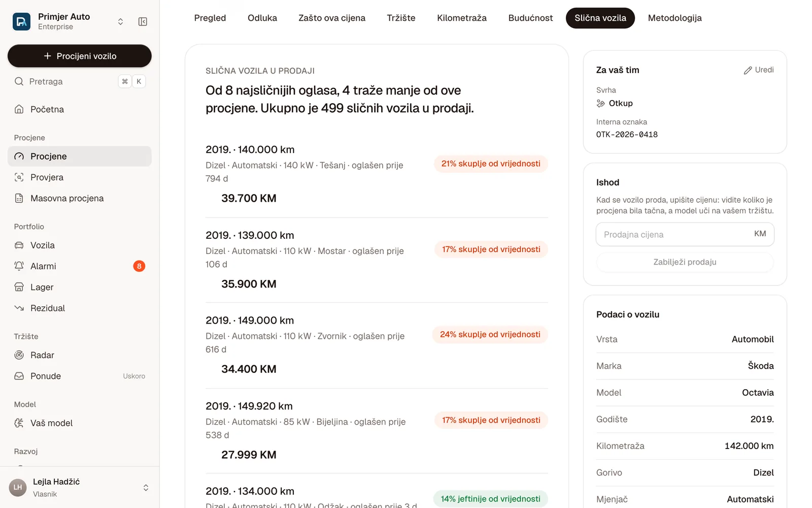Go to the Zašto ova cijena tab

click(x=332, y=18)
